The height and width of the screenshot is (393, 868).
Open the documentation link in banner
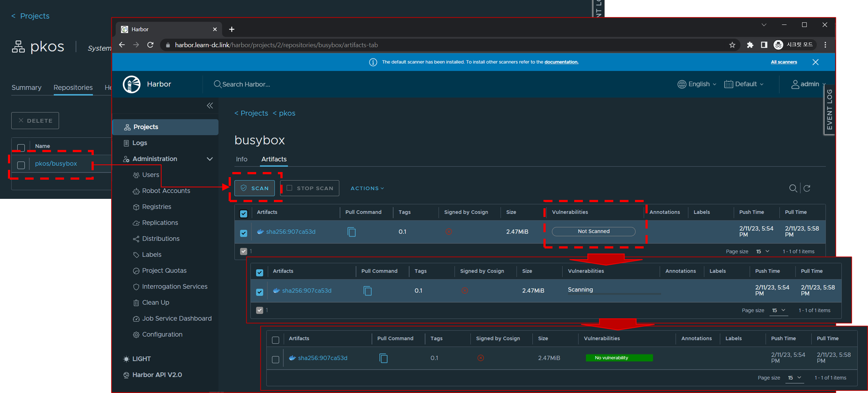[x=561, y=62]
